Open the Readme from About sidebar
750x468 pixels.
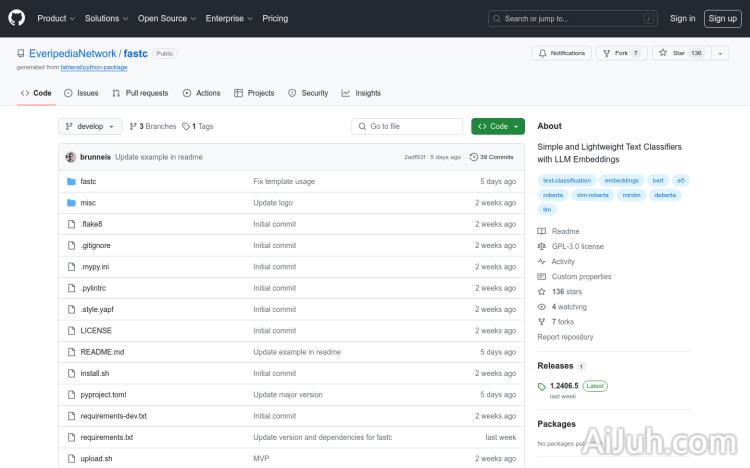pyautogui.click(x=565, y=231)
